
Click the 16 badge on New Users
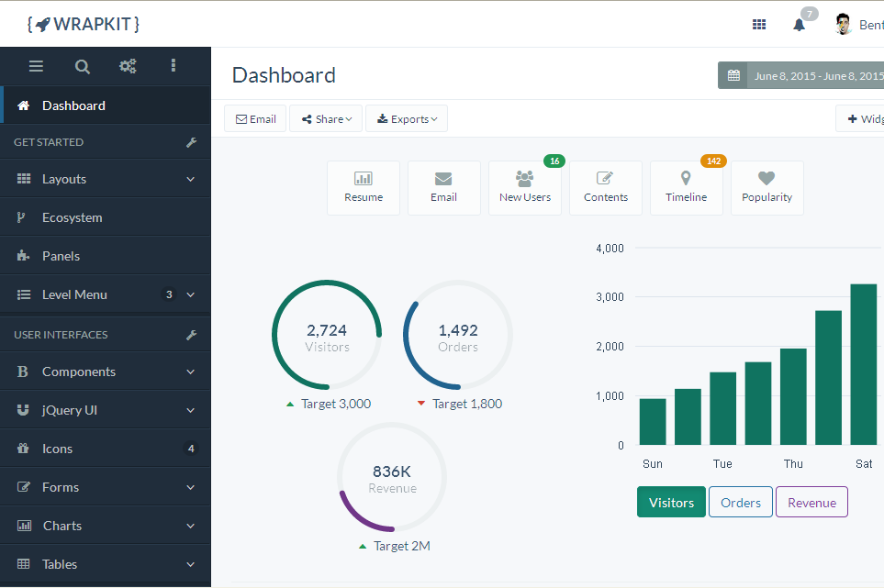pos(554,161)
